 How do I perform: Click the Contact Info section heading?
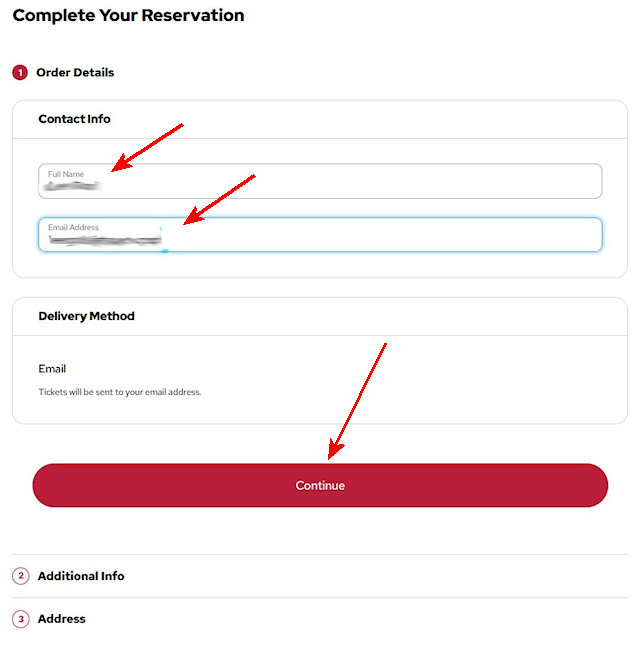[x=74, y=119]
